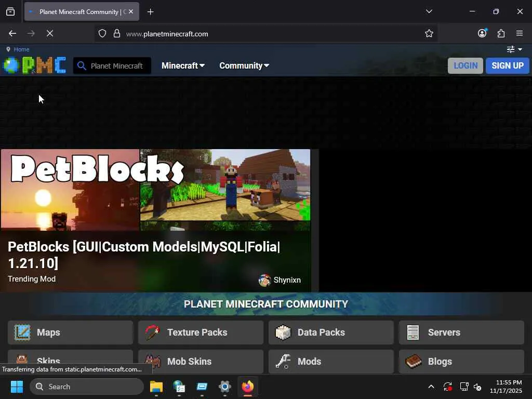
Task: Open the Blogs category
Action: point(461,362)
